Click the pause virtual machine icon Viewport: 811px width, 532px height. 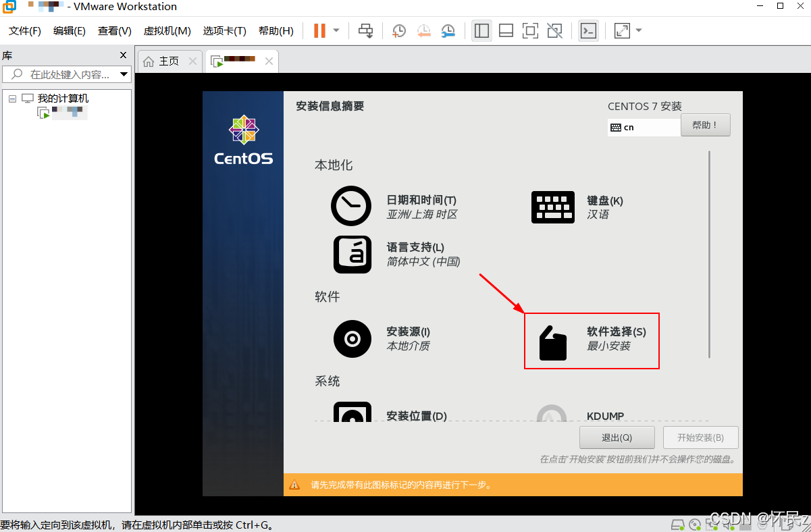[319, 30]
